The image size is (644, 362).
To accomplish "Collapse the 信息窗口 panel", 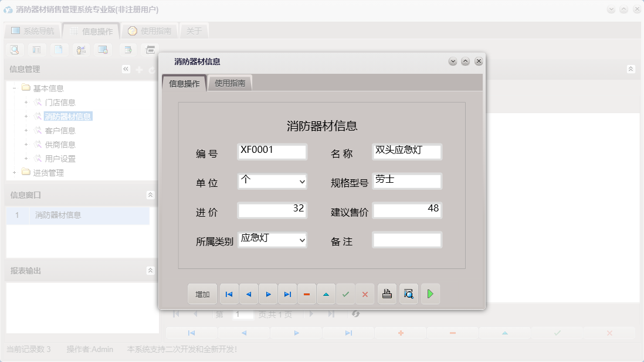I will (x=150, y=194).
